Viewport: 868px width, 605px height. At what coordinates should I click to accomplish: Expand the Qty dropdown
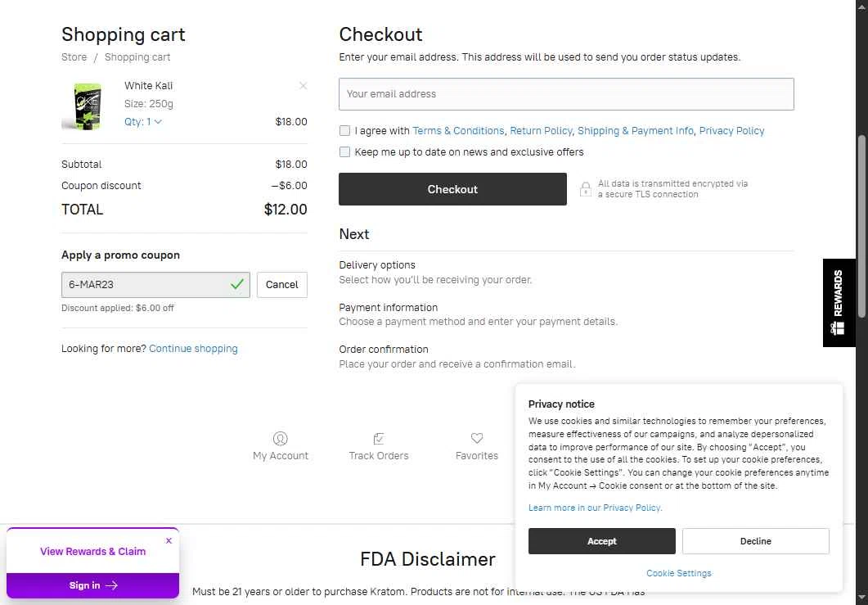click(143, 121)
